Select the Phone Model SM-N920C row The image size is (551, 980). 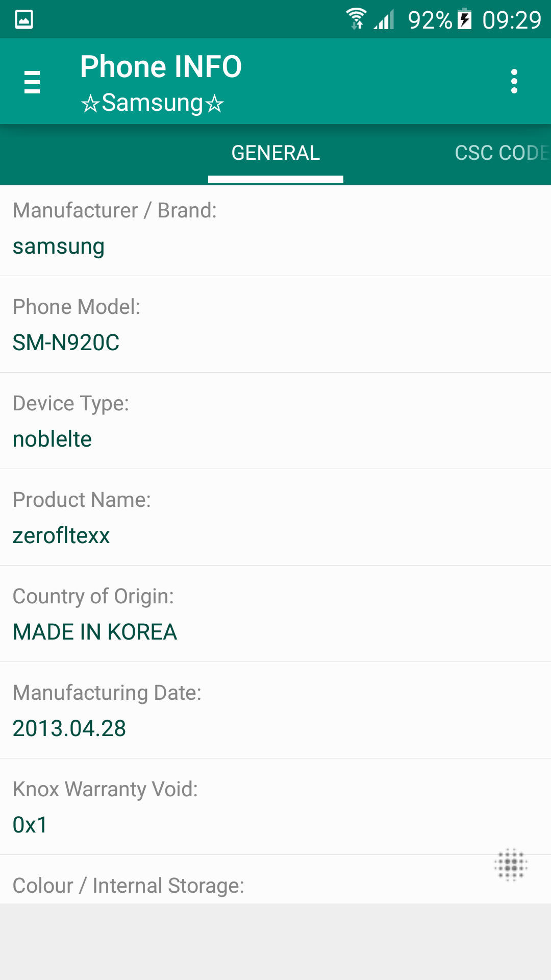point(275,325)
